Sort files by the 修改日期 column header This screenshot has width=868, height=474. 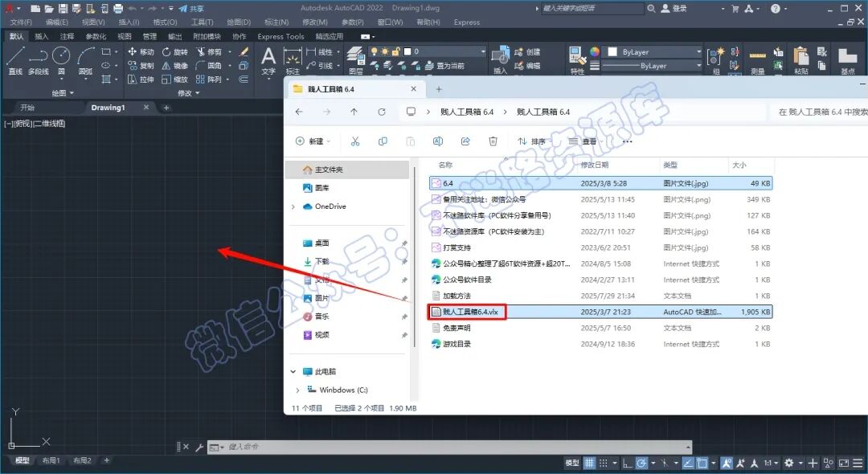pos(595,165)
